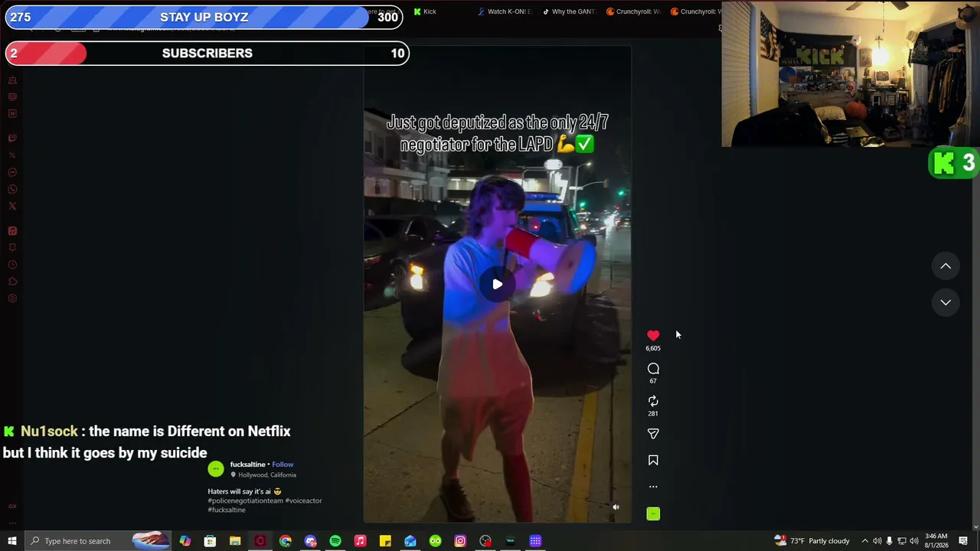Go to the next reel with the down chevron
The width and height of the screenshot is (980, 551).
point(946,302)
